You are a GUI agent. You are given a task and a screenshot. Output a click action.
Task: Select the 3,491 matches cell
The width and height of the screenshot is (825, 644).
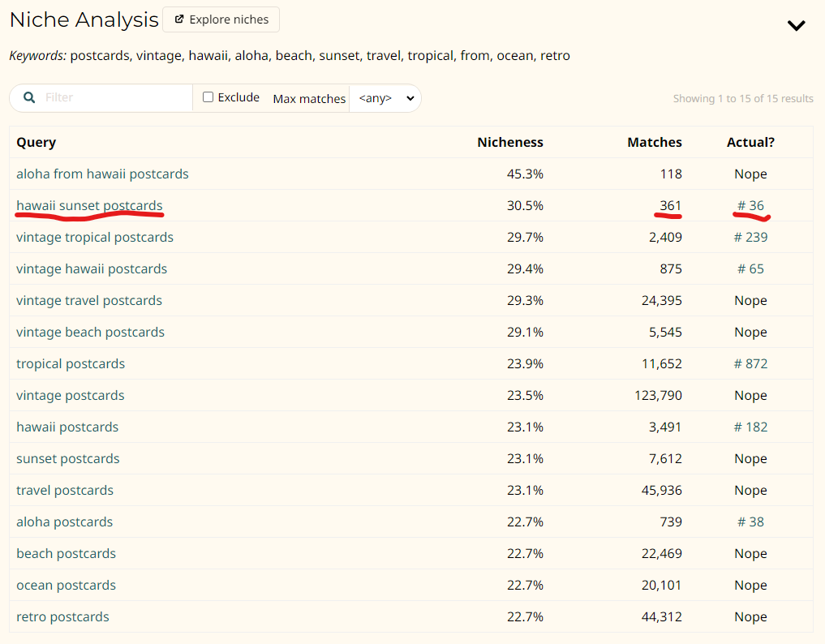tap(665, 427)
